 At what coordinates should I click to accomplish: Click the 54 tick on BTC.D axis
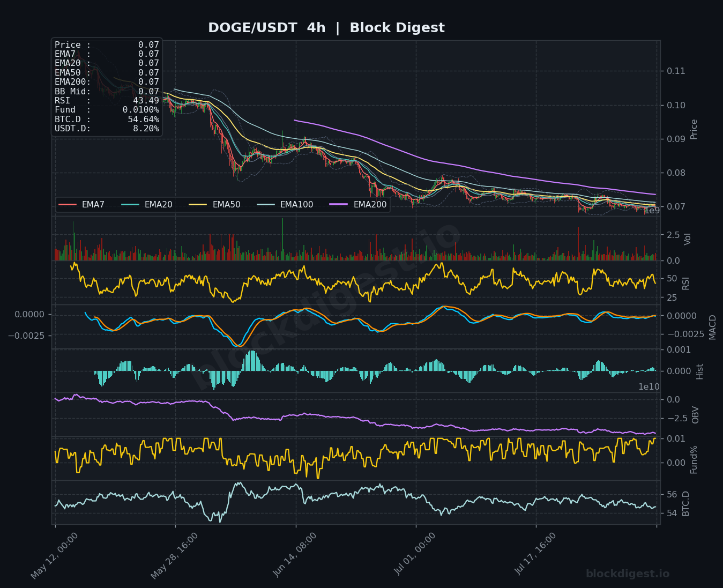click(672, 513)
